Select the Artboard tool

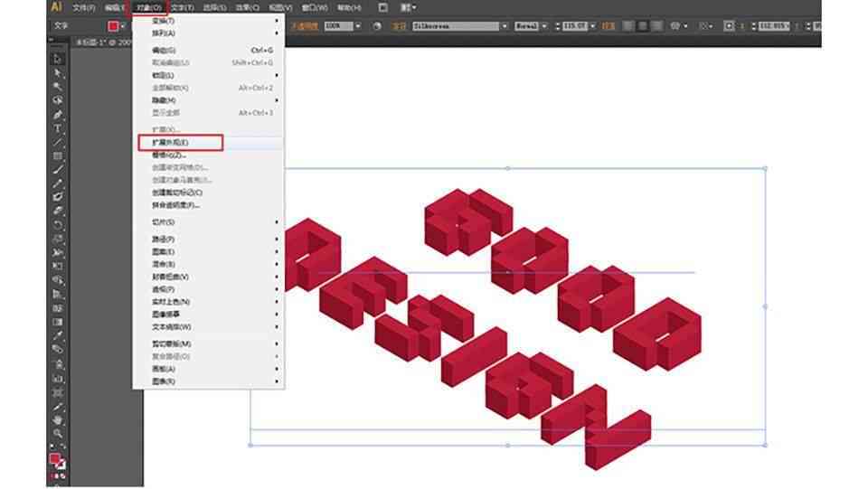(58, 393)
